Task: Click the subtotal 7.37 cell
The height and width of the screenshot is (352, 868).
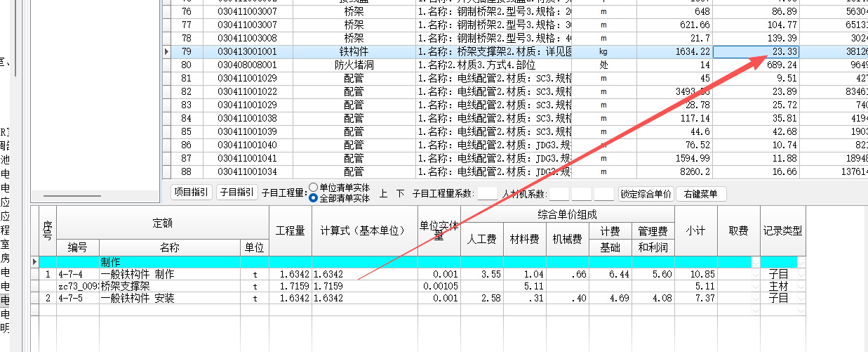Action: click(696, 299)
